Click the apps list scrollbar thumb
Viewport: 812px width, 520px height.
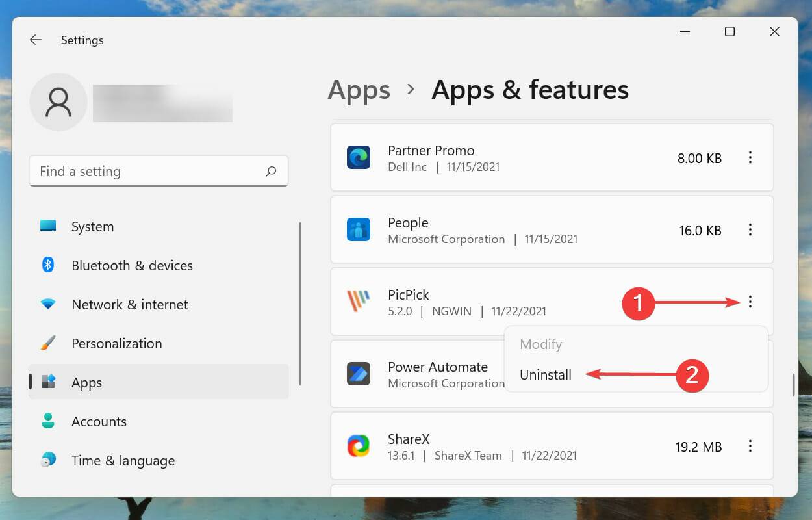click(793, 385)
